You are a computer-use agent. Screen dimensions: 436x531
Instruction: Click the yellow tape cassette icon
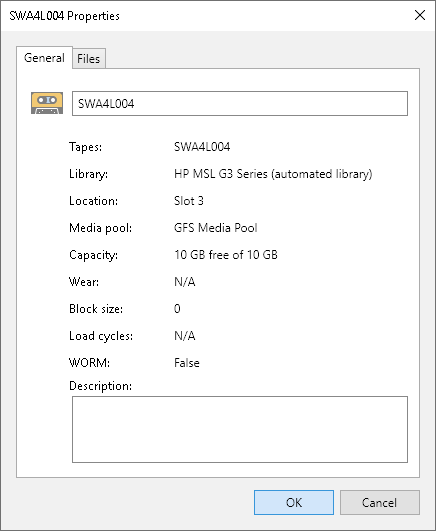[x=47, y=103]
